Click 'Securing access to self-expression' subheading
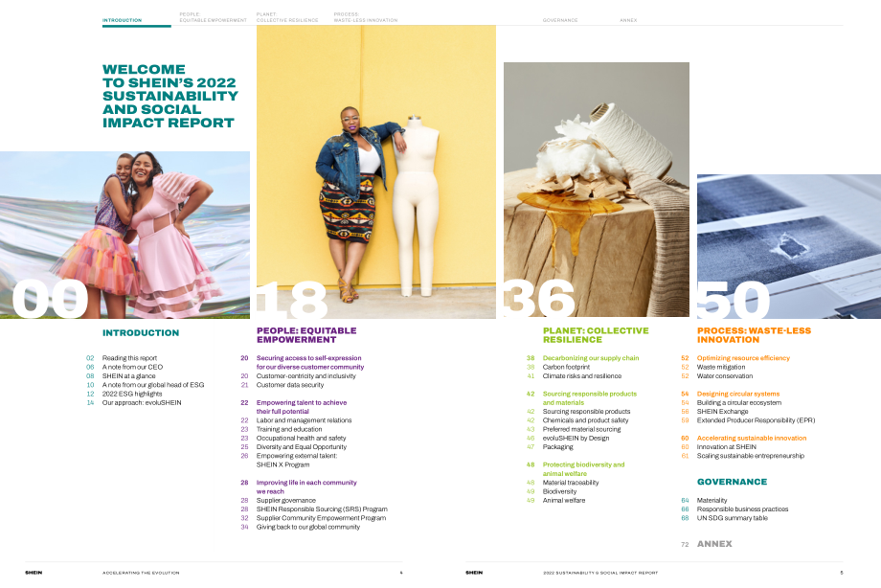Viewport: 881px width, 588px height. [x=309, y=358]
